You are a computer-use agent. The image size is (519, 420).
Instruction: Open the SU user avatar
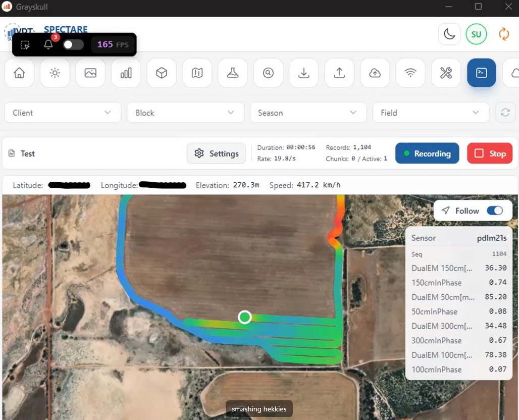point(476,34)
